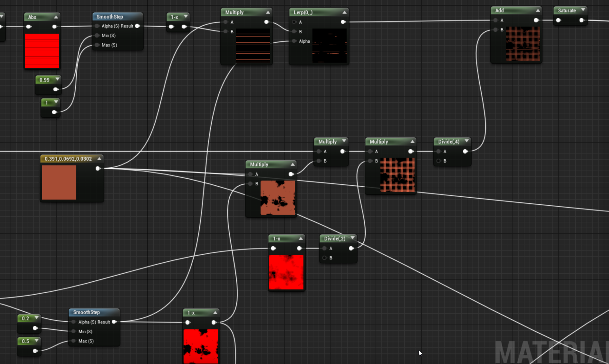Click the top SmoothStep Result output pin
This screenshot has width=609, height=364.
pos(138,26)
